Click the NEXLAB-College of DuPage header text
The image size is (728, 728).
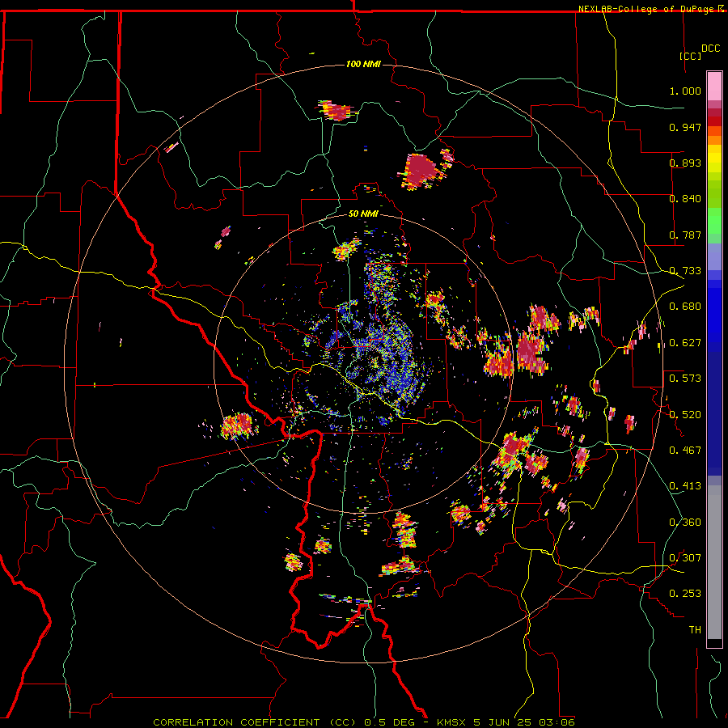(645, 9)
